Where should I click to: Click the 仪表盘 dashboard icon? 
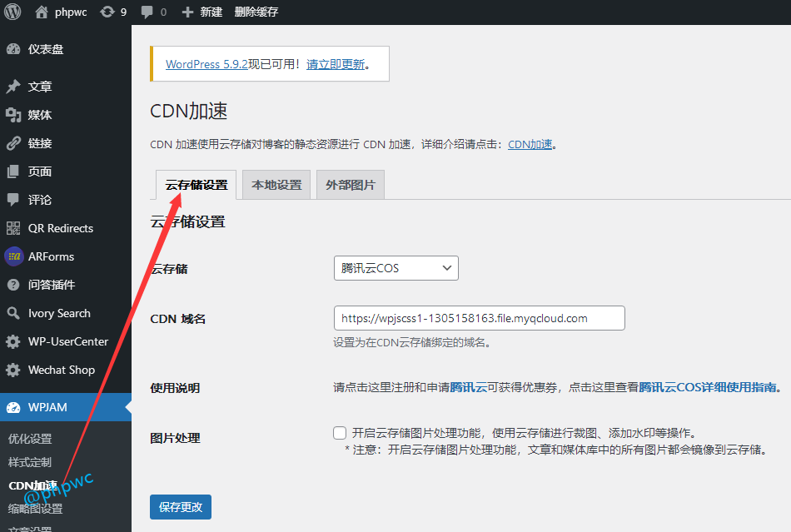(x=13, y=49)
